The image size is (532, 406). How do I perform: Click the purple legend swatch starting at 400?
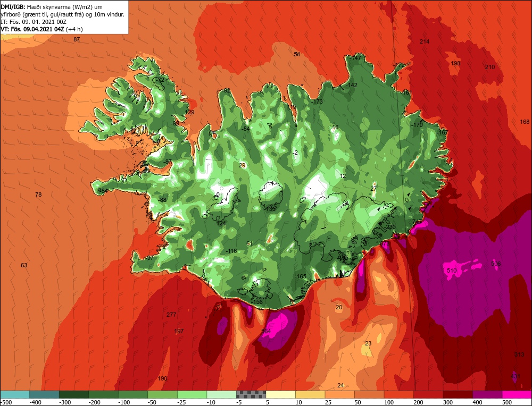487,394
